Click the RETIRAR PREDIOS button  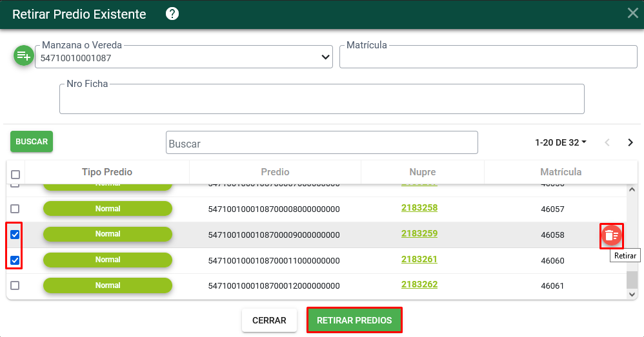[354, 320]
